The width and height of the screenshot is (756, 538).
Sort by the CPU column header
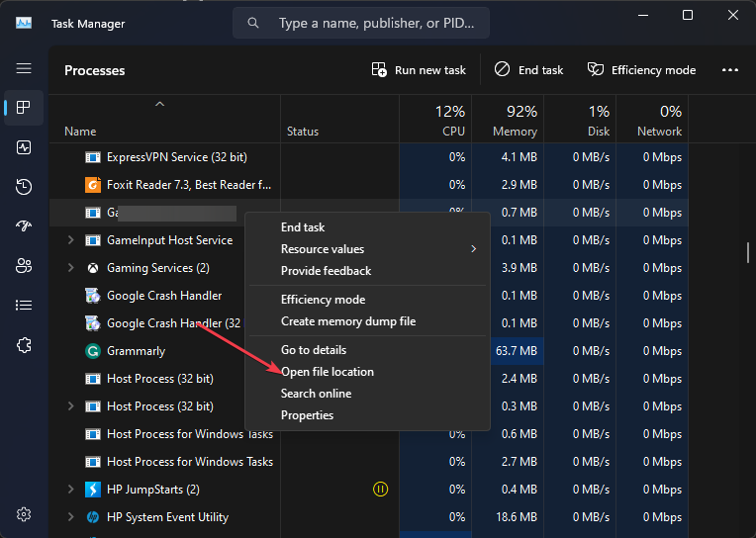point(435,119)
